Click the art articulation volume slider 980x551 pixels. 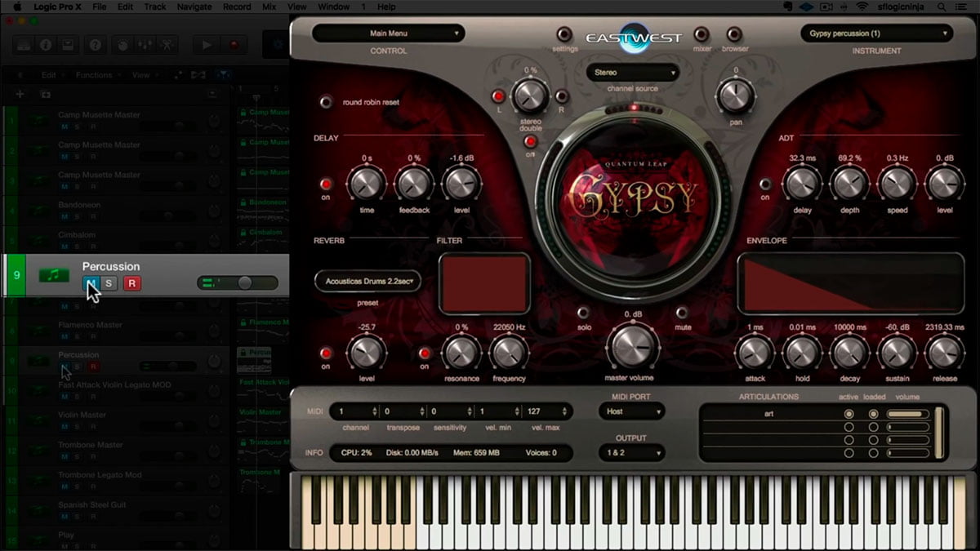coord(908,414)
